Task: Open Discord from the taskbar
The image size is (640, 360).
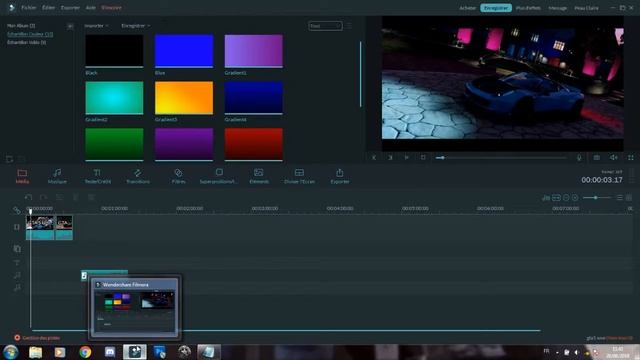Action: (109, 352)
